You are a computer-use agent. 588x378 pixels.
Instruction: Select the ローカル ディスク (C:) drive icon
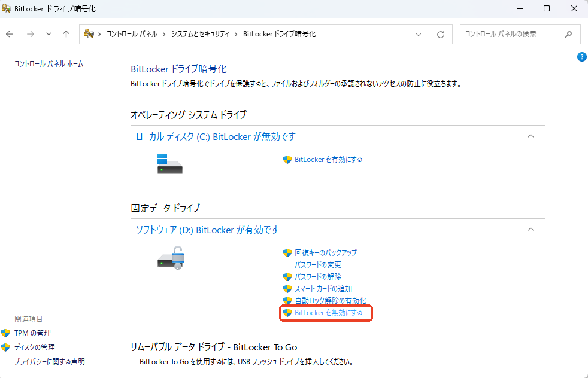[x=170, y=163]
